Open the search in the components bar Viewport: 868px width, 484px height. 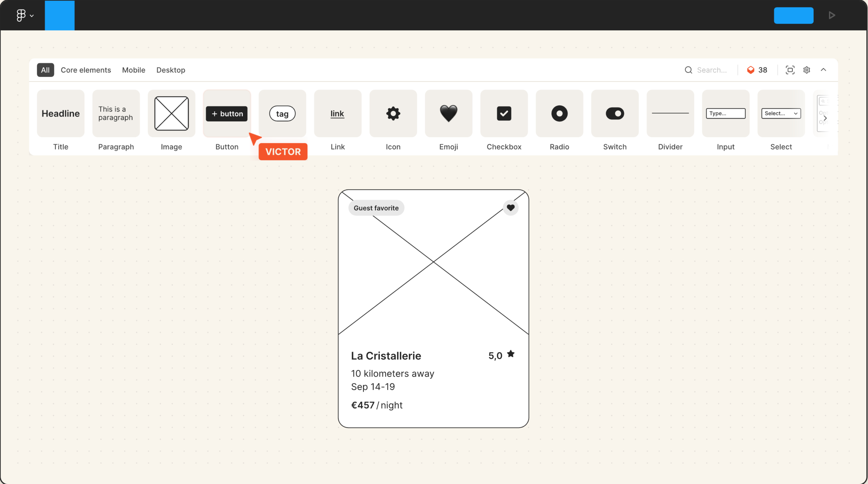[x=688, y=70]
